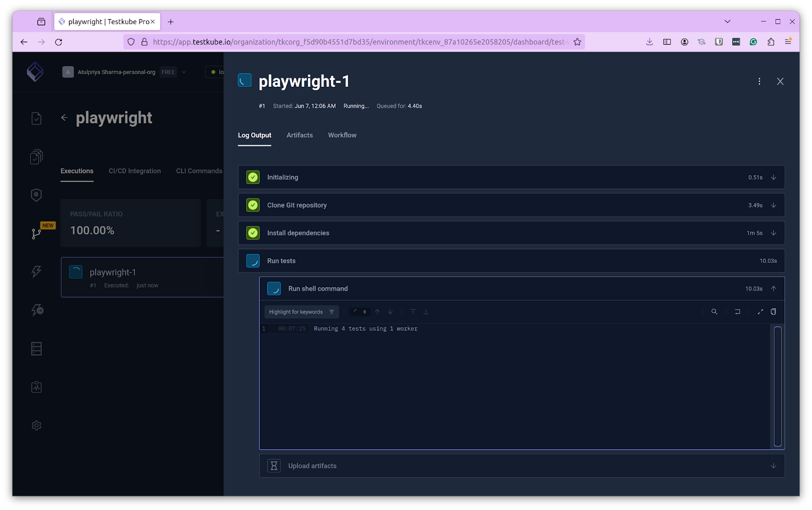The height and width of the screenshot is (510, 812).
Task: Open browser extensions puzzle icon
Action: point(771,42)
